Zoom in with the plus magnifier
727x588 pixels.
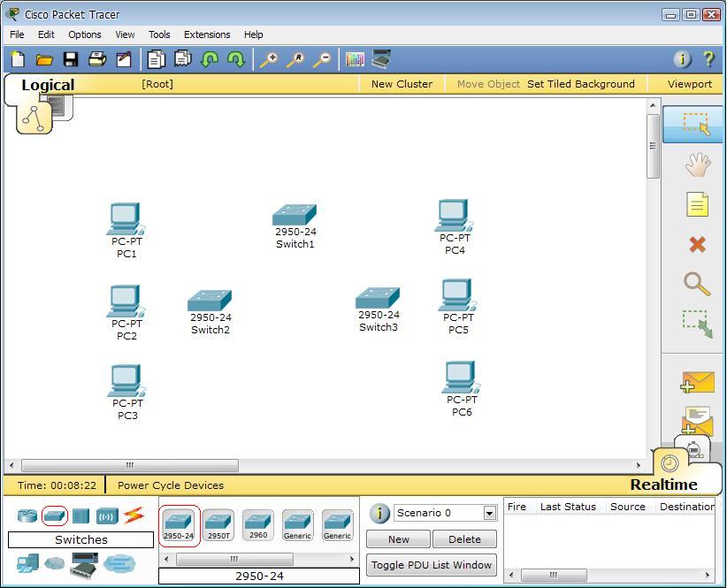(x=269, y=59)
